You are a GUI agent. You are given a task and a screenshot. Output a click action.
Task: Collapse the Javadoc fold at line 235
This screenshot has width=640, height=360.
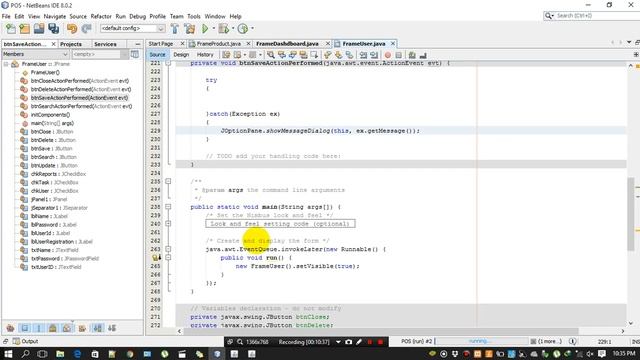tap(168, 181)
